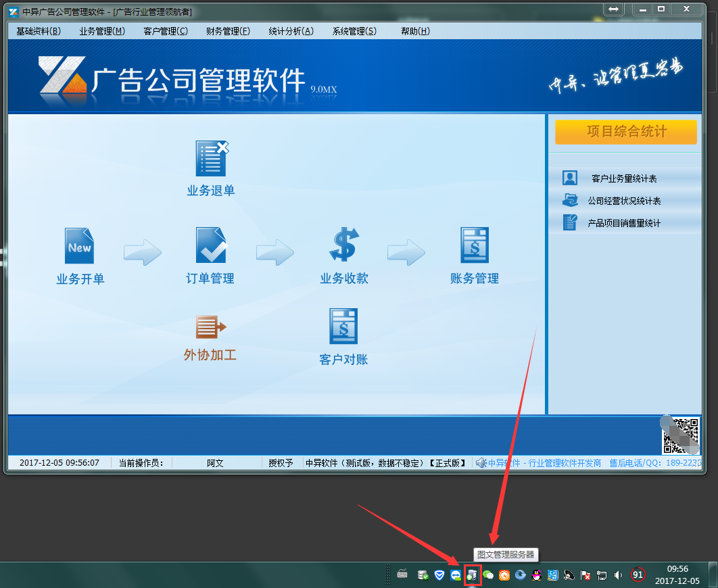Open 业务收款 dollar icon
Screen dimensions: 718x588
pos(344,245)
